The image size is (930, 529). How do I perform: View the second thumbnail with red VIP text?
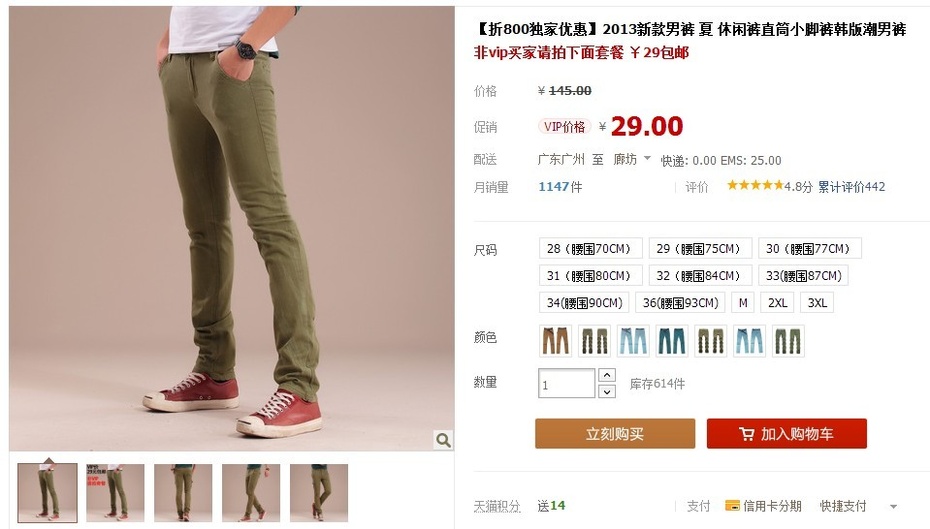(115, 493)
